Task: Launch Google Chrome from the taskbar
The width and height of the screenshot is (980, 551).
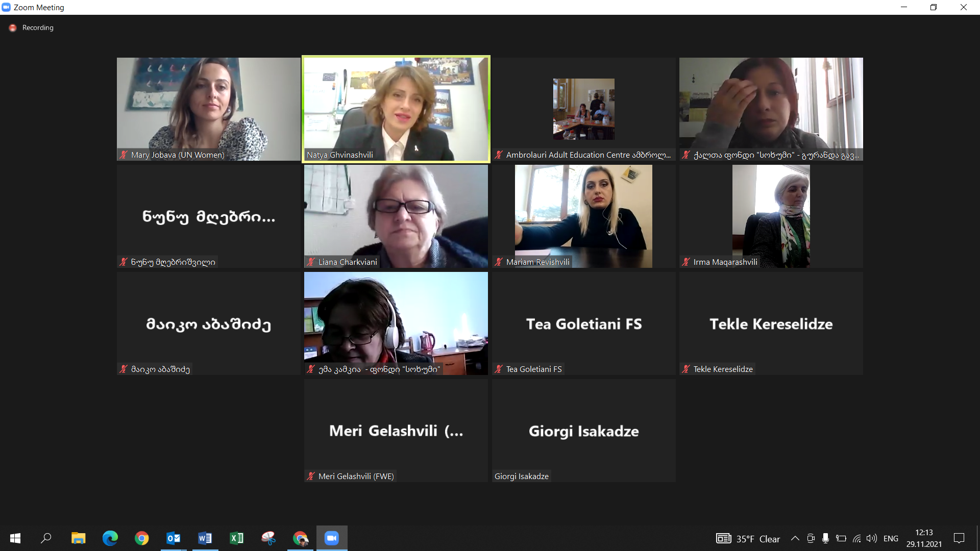Action: click(141, 538)
